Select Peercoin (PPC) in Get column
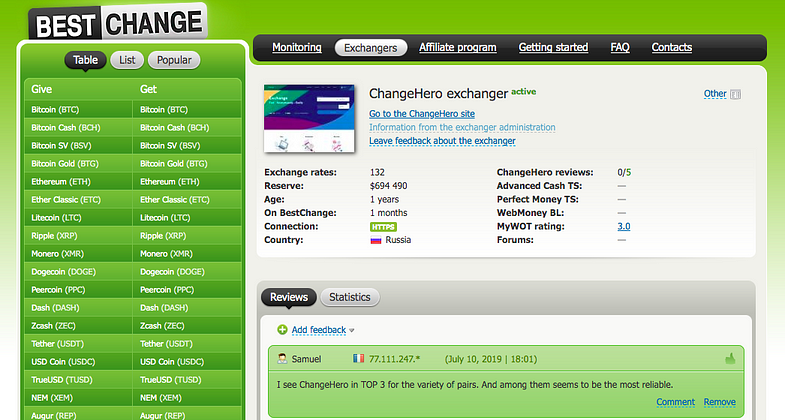 (187, 290)
